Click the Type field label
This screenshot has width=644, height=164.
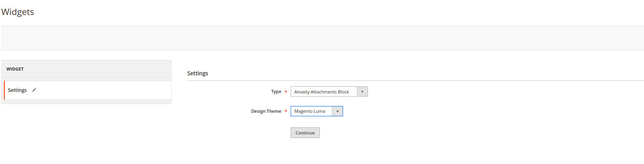tap(276, 91)
